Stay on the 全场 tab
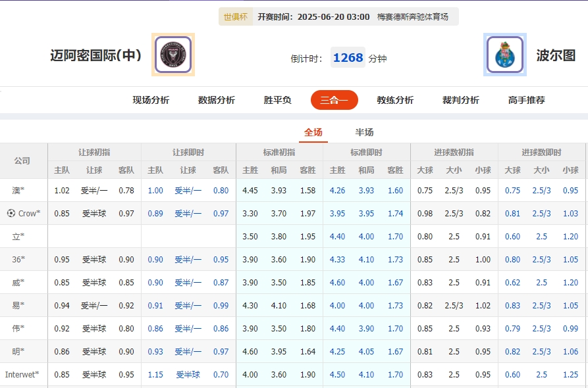The width and height of the screenshot is (588, 388). pyautogui.click(x=313, y=132)
